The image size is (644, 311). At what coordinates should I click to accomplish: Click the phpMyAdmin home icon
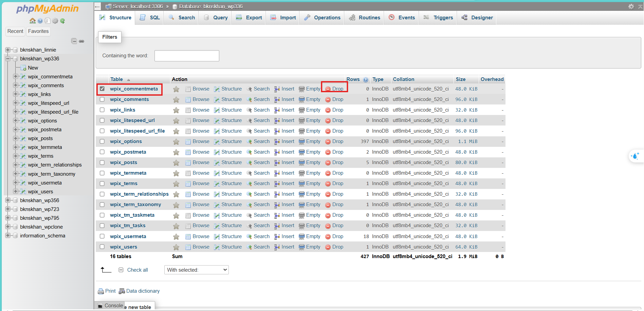pyautogui.click(x=32, y=21)
